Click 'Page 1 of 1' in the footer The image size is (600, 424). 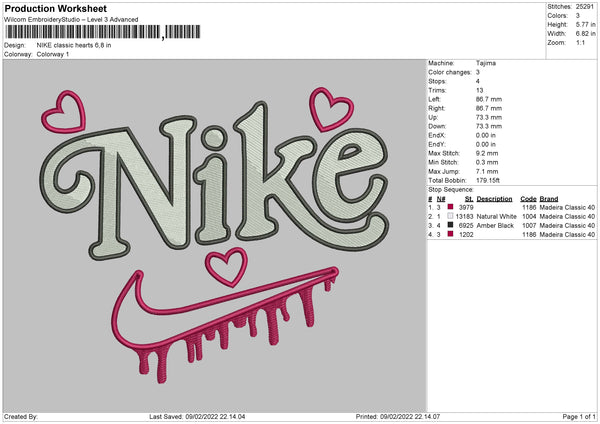[579, 416]
